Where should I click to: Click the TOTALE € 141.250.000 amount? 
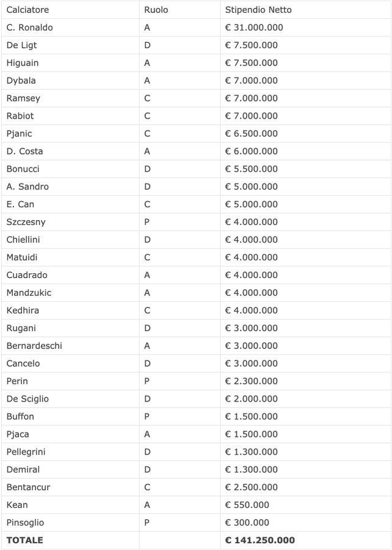pyautogui.click(x=260, y=540)
